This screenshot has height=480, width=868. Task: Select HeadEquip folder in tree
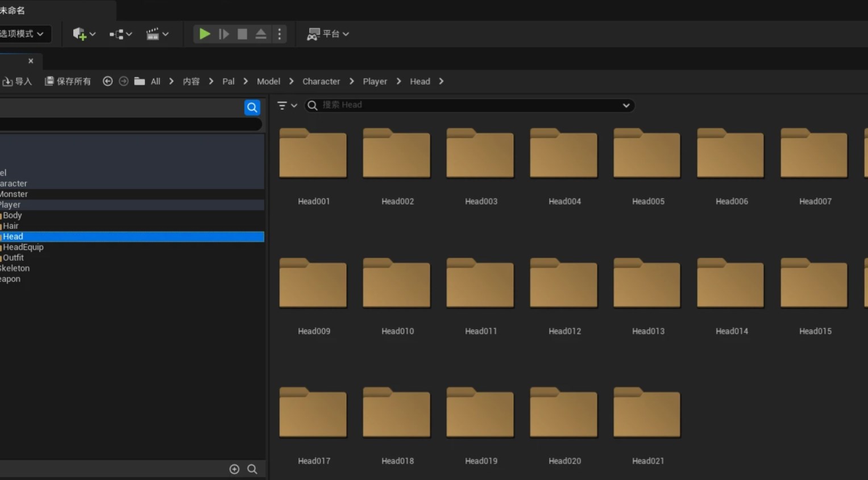pos(23,247)
